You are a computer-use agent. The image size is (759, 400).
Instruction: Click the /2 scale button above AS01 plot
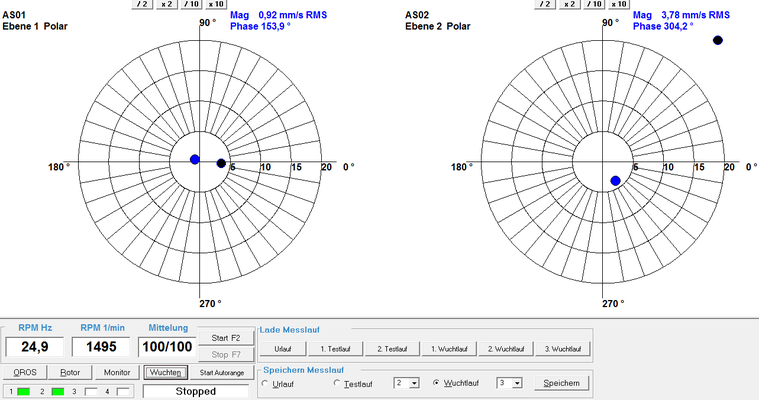[x=143, y=5]
